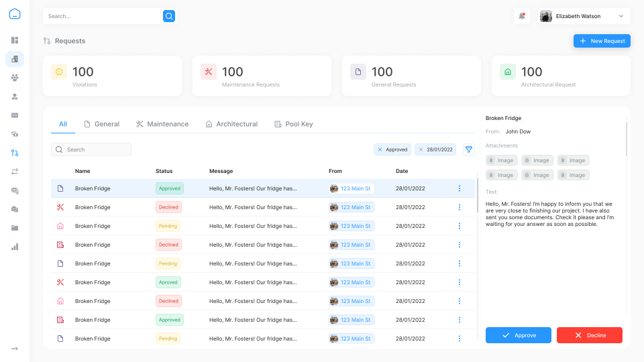Open the three-dot menu on the second row
Screen dimensions: 644x362
pos(460,207)
